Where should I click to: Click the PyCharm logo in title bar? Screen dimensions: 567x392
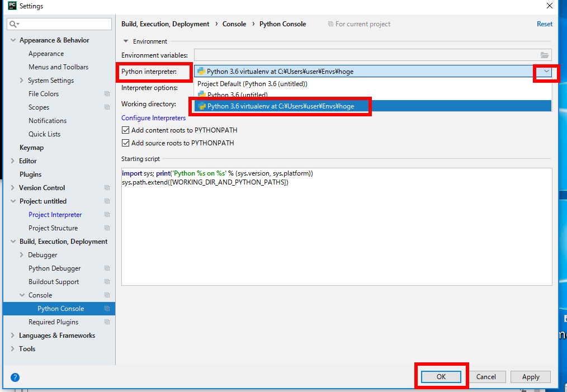tap(12, 6)
